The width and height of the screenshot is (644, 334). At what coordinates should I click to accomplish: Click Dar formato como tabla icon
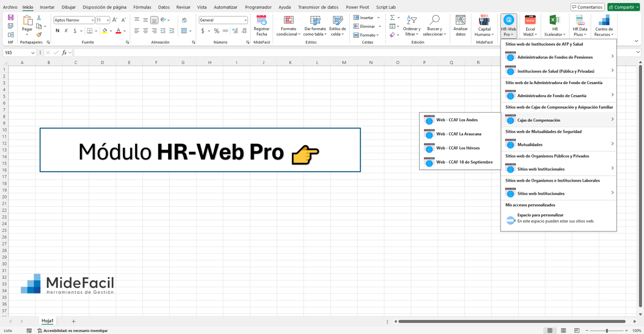pos(315,20)
